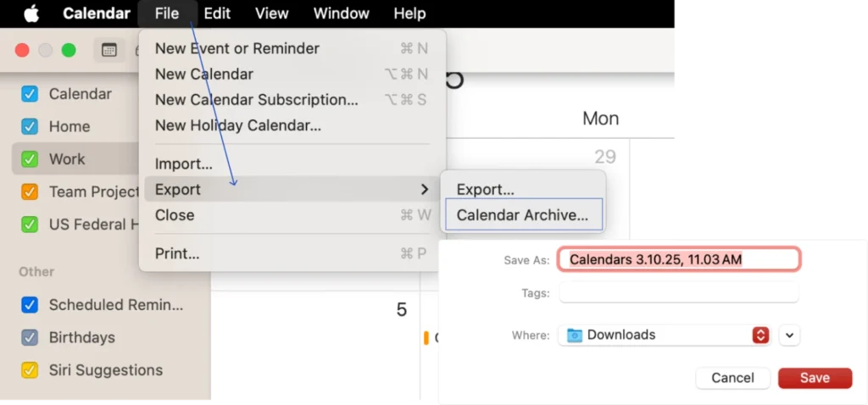The width and height of the screenshot is (868, 405).
Task: Toggle the Team Project calendar checkbox
Action: [30, 191]
